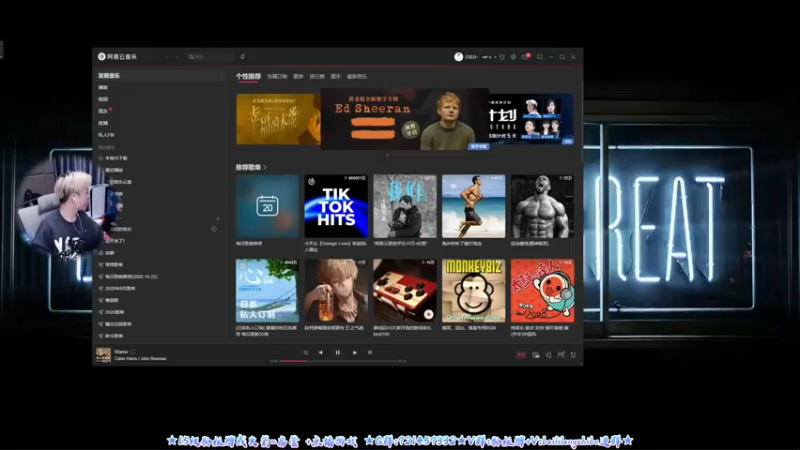Open the daily recommendation calendar 20 card
This screenshot has width=800, height=450.
[x=267, y=206]
